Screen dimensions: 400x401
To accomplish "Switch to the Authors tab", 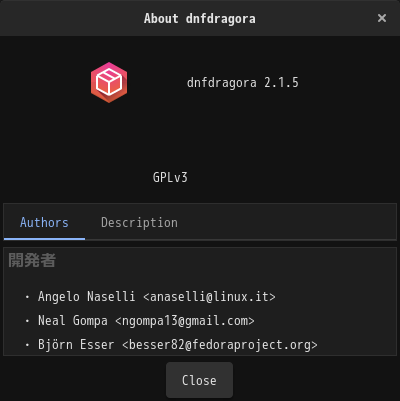I will pos(44,222).
